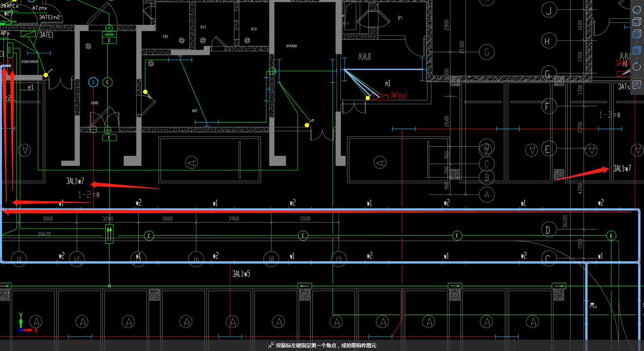Click the '3ATs' panel label
Image resolution: width=644 pixels, height=351 pixels.
pyautogui.click(x=624, y=87)
